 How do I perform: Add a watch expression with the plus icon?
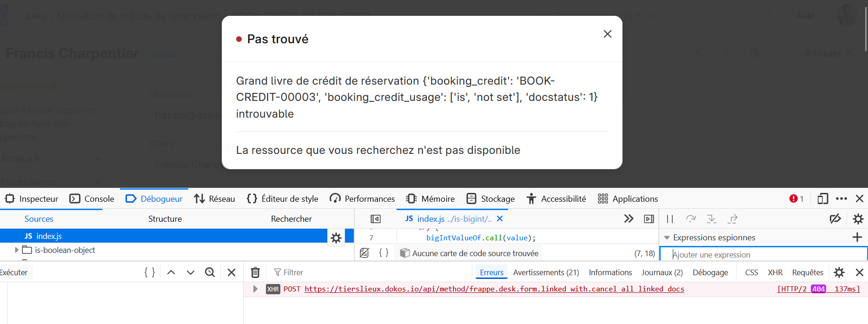tap(857, 238)
